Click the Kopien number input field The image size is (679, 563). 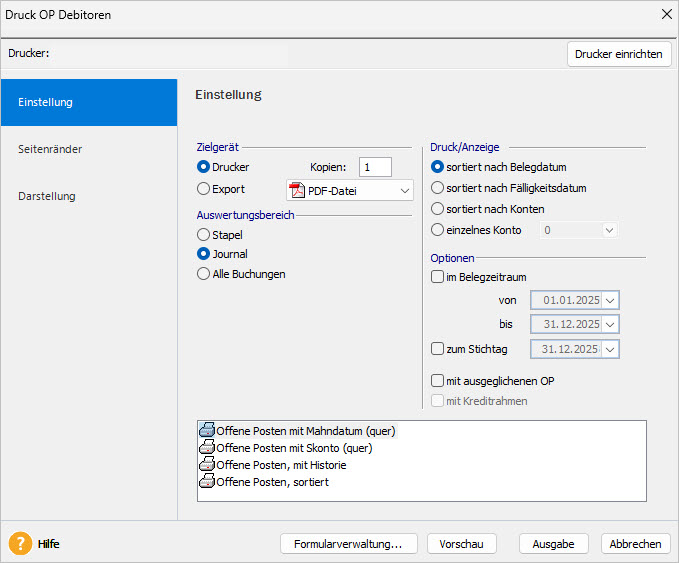[x=376, y=167]
